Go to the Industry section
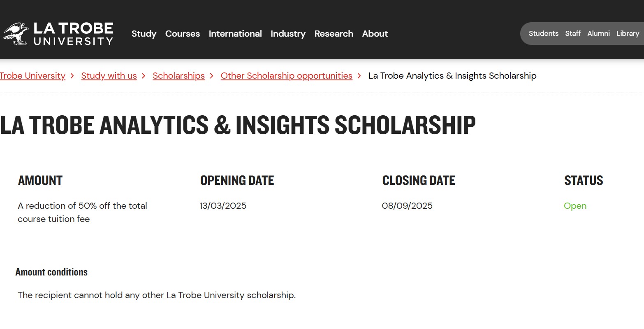 point(288,34)
